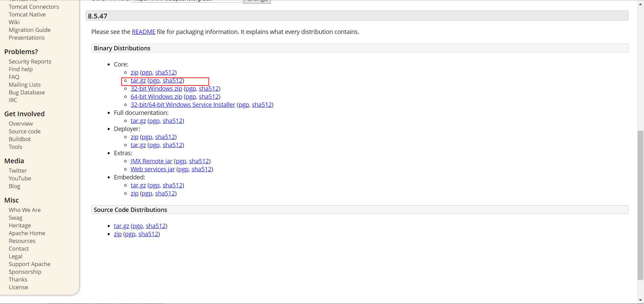Image resolution: width=644 pixels, height=304 pixels.
Task: Open sha512 checksum for Core tar.gz
Action: (x=172, y=81)
